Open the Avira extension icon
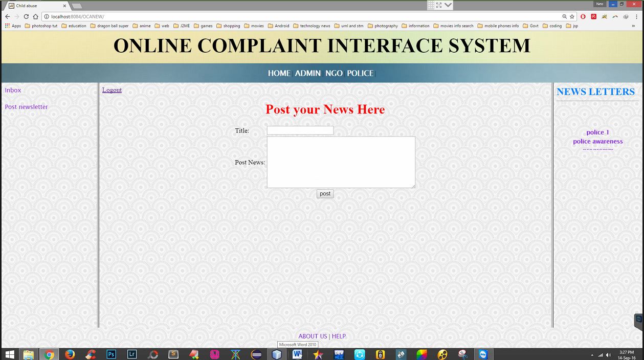The height and width of the screenshot is (360, 644). 594,16
